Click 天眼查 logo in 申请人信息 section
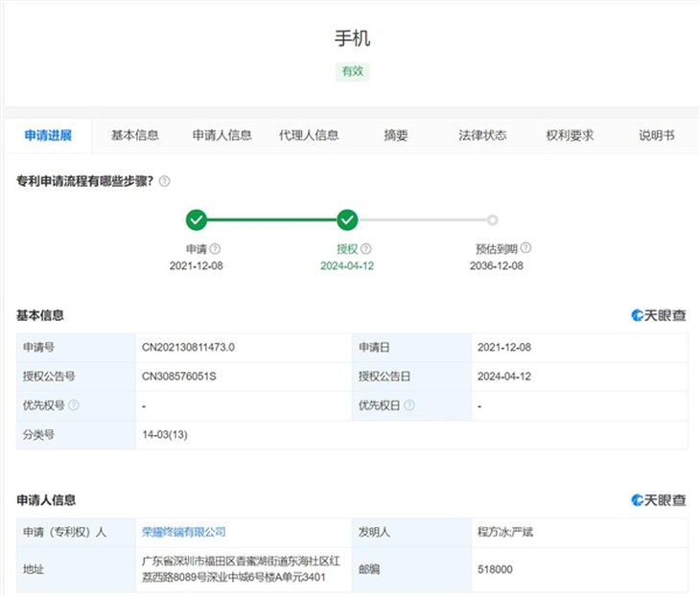This screenshot has width=700, height=596. (659, 500)
